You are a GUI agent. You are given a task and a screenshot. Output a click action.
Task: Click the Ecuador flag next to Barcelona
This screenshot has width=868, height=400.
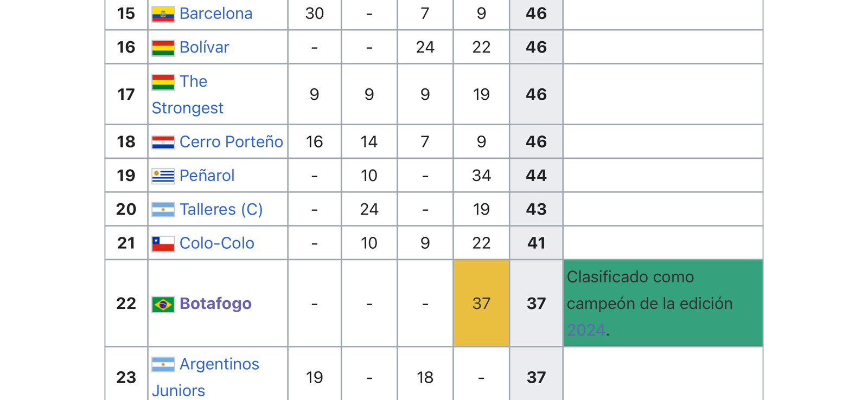tap(163, 14)
